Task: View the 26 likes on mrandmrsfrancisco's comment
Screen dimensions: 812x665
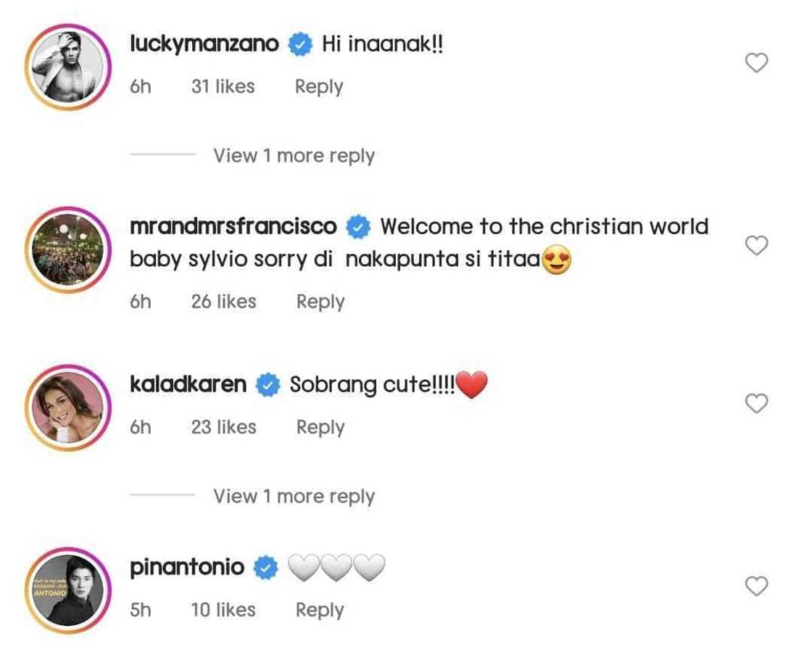Action: [223, 302]
